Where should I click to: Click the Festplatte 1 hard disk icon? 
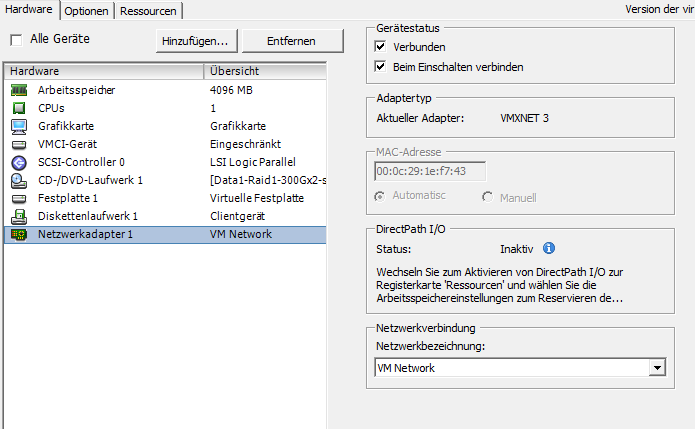pyautogui.click(x=18, y=198)
